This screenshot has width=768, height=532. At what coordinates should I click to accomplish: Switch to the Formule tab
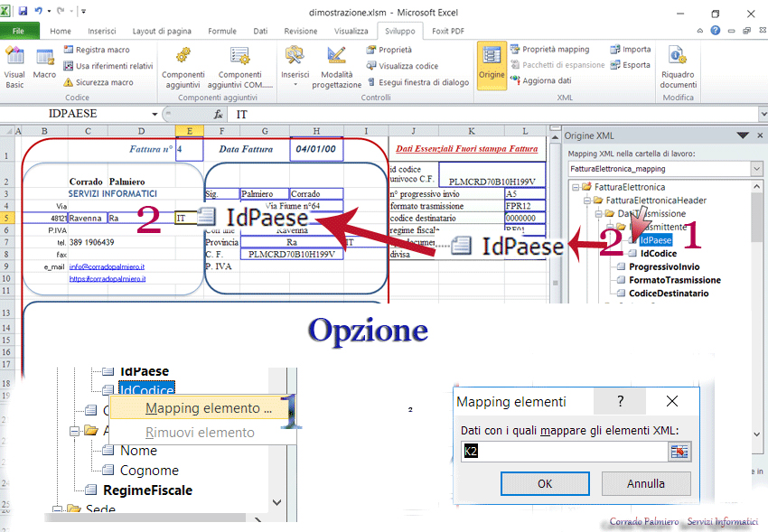click(222, 31)
